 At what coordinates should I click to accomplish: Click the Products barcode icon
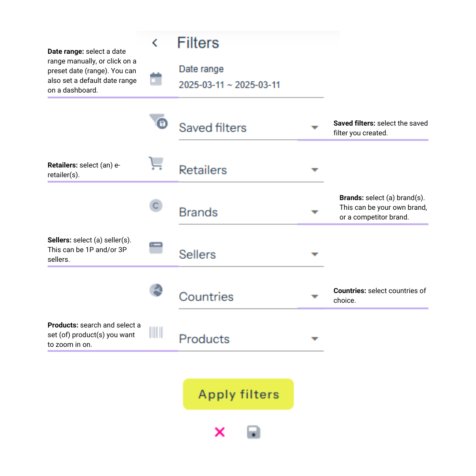[156, 332]
